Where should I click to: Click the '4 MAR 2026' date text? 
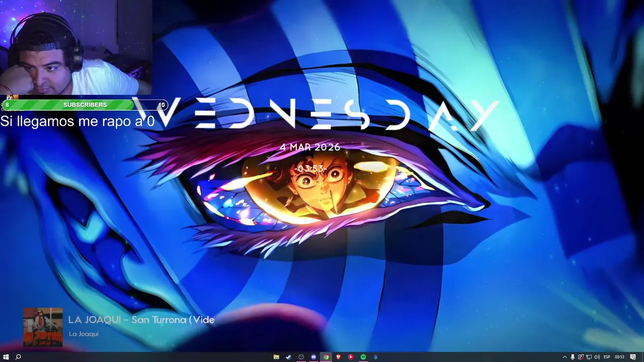pos(310,147)
